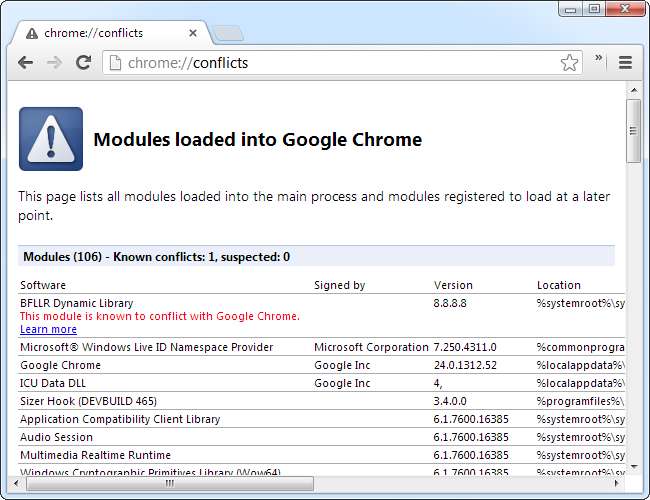650x500 pixels.
Task: Click the vertical scrollbar up arrow
Action: tap(633, 91)
